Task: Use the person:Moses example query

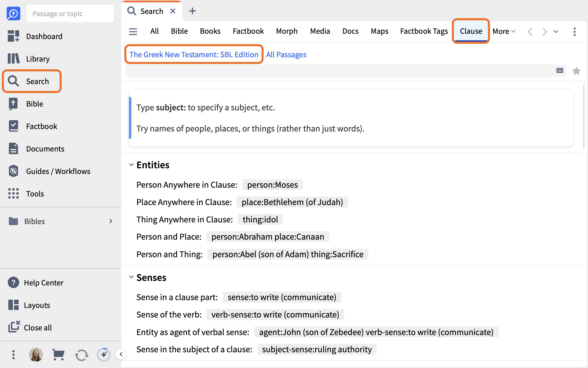Action: pyautogui.click(x=272, y=185)
